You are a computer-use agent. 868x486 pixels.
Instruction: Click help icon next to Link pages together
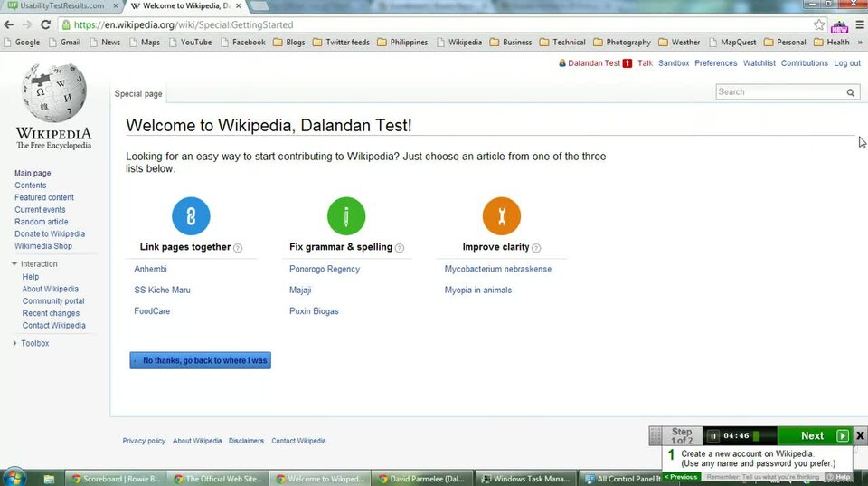(238, 248)
